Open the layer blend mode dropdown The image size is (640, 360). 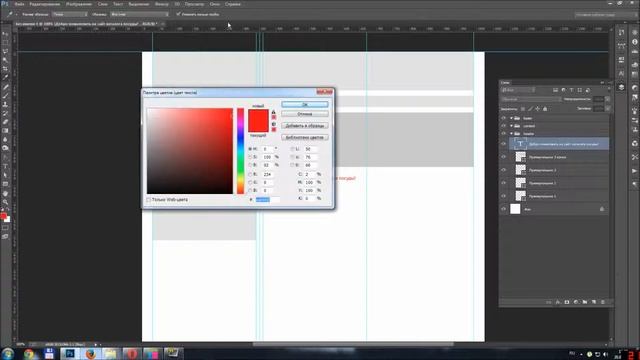tap(531, 99)
